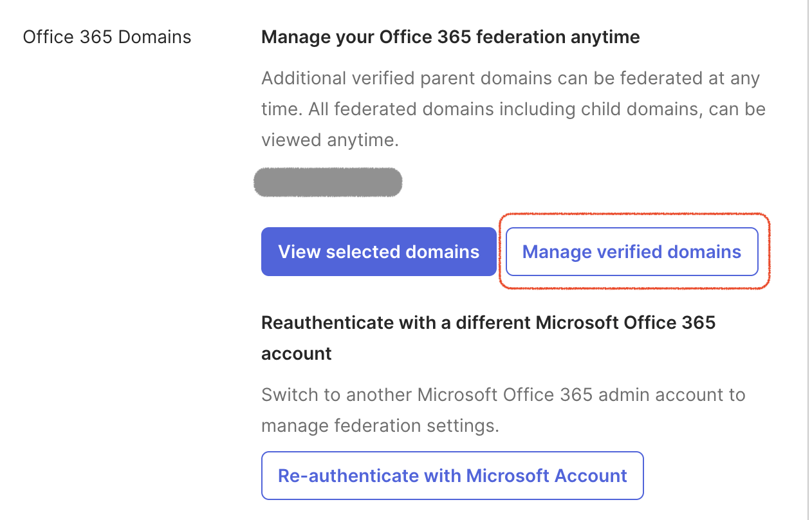Select Re-authenticate with Microsoft Account button

[452, 476]
